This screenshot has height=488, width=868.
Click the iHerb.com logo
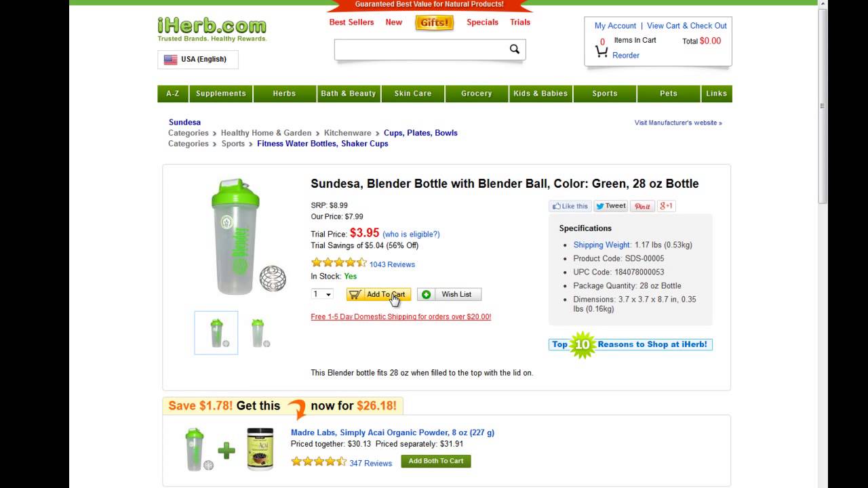tap(212, 27)
